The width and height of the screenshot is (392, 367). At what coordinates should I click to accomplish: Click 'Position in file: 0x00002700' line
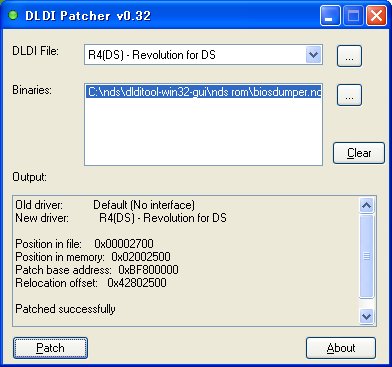coord(84,244)
